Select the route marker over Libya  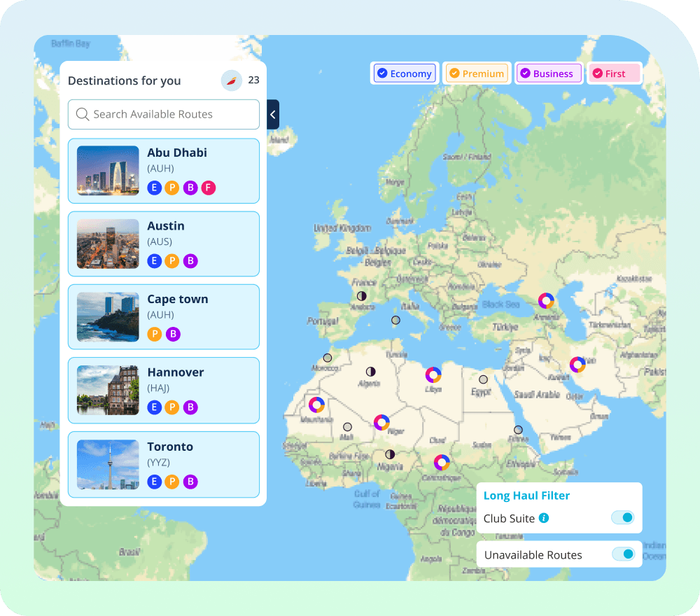tap(433, 375)
